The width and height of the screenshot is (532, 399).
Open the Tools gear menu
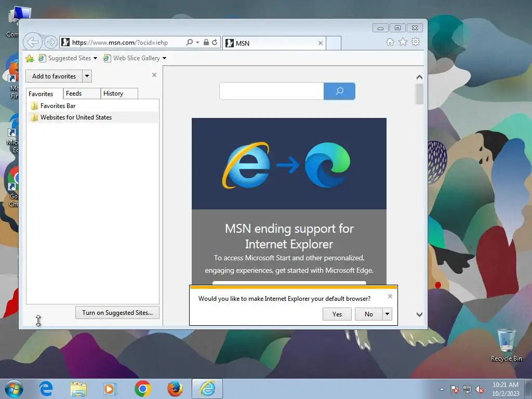click(x=416, y=42)
